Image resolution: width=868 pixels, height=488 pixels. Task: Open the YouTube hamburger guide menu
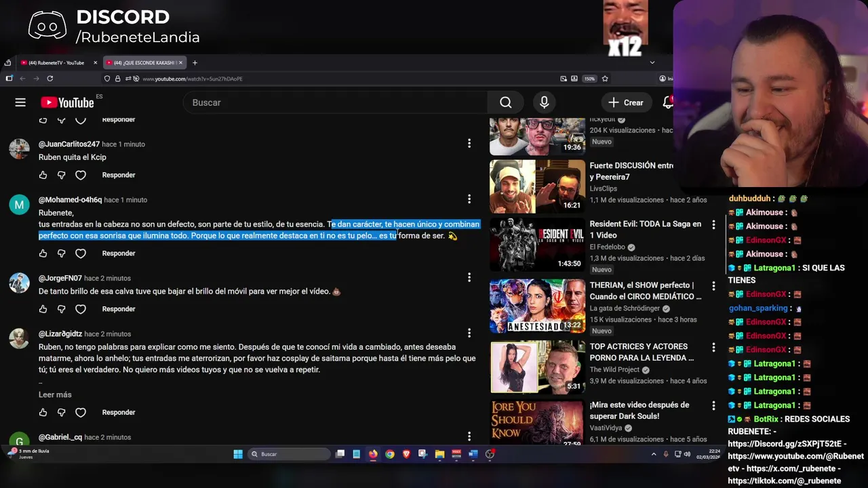coord(20,102)
